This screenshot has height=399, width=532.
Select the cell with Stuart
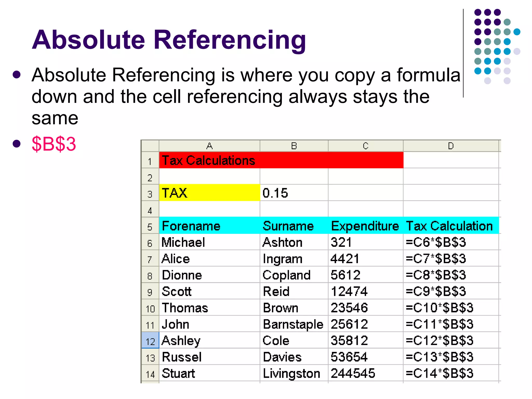point(209,373)
